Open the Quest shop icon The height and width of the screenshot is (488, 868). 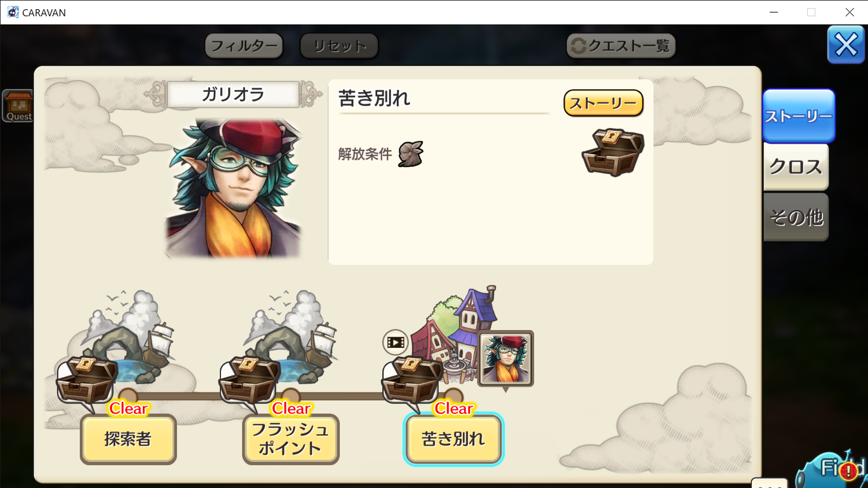19,106
